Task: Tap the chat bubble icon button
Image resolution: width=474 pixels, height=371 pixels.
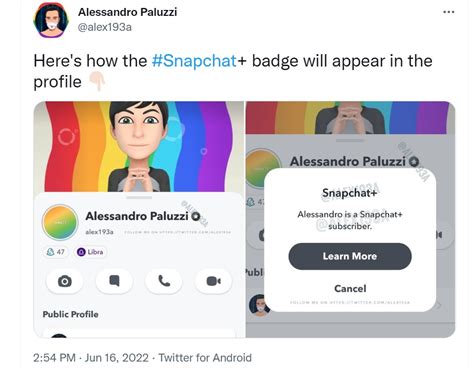Action: (x=114, y=281)
